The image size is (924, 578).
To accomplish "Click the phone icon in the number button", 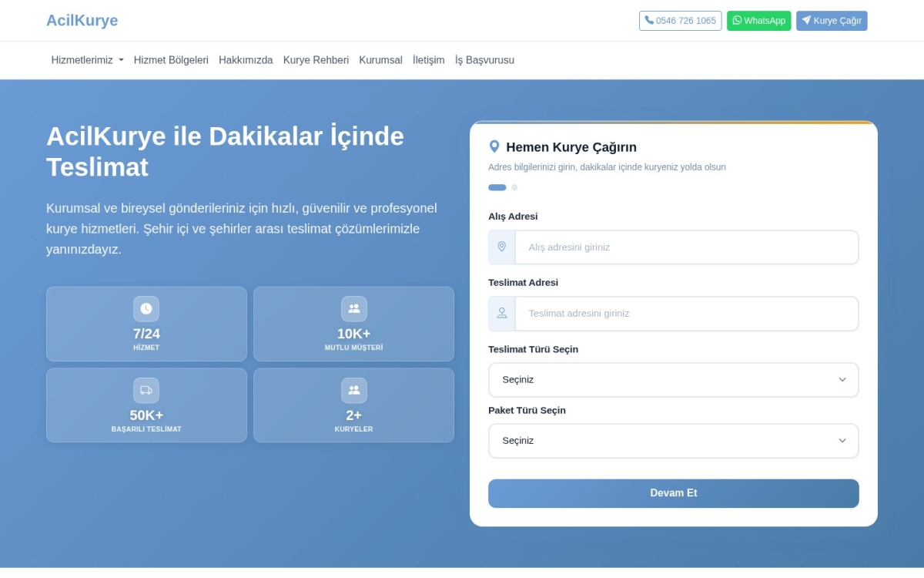I will [x=649, y=21].
